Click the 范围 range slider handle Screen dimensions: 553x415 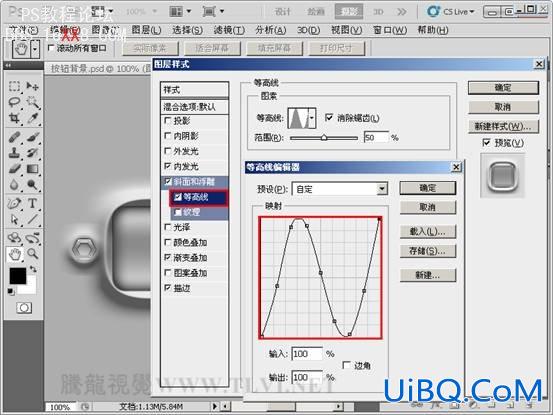pyautogui.click(x=324, y=138)
